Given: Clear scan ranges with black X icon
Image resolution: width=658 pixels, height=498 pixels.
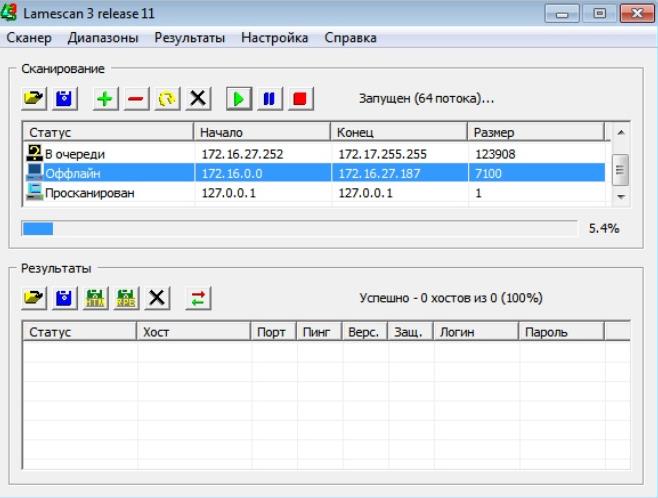Looking at the screenshot, I should click(x=198, y=99).
